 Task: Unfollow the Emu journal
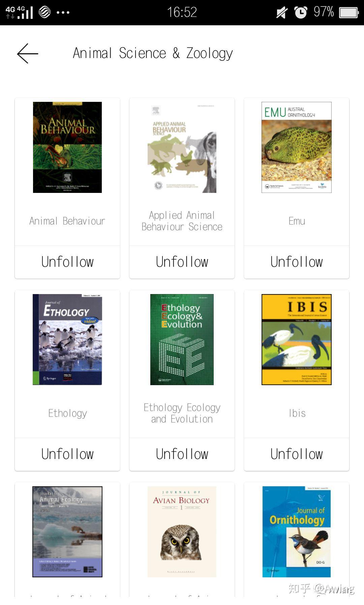297,262
